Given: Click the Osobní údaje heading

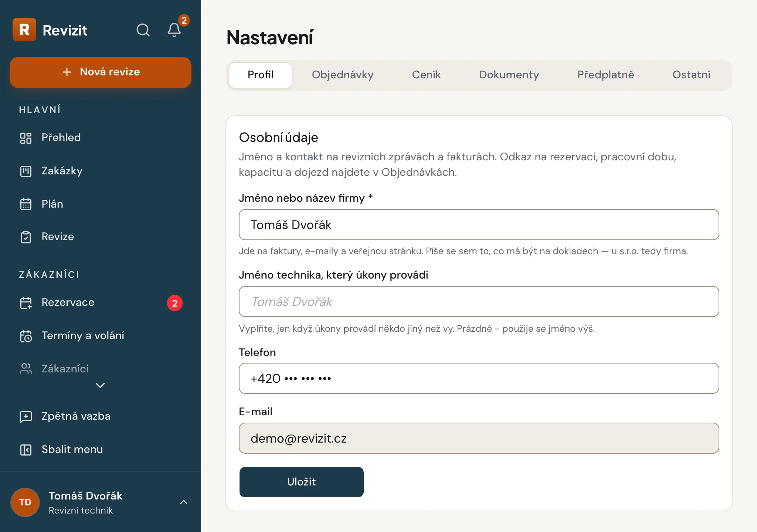Looking at the screenshot, I should click(278, 137).
